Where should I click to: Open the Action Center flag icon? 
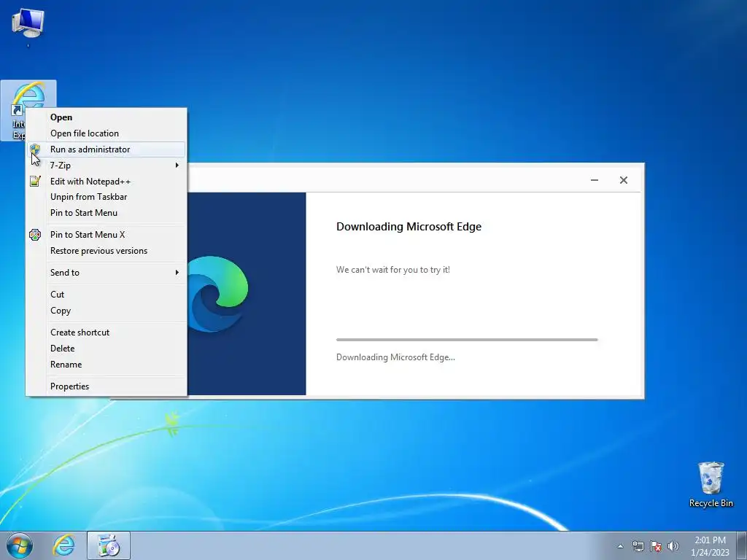click(x=656, y=546)
